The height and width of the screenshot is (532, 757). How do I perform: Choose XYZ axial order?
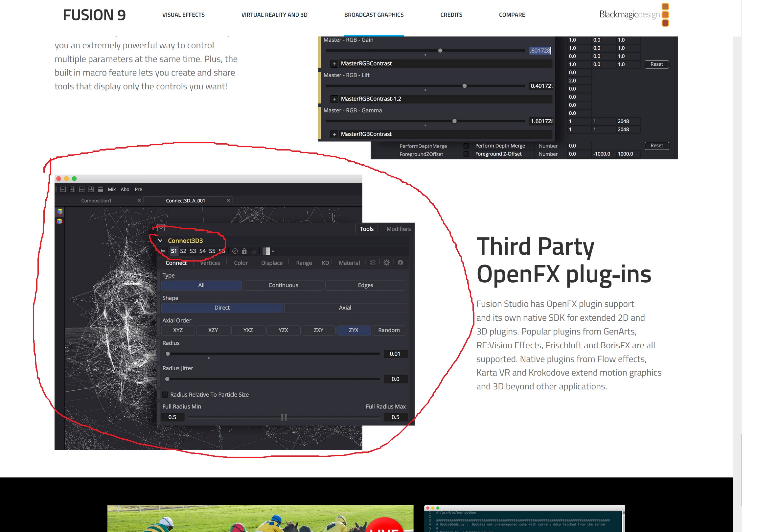click(x=178, y=330)
